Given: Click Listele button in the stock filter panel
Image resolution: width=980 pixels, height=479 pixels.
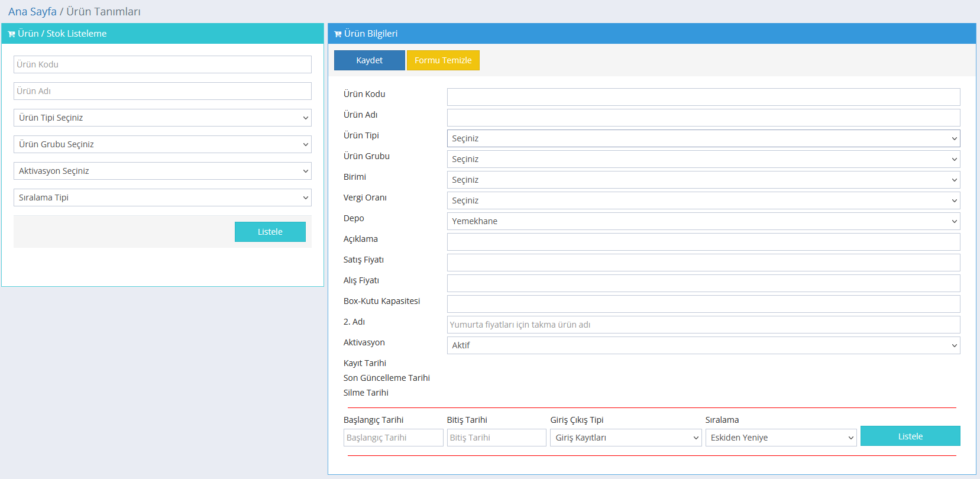Looking at the screenshot, I should [x=270, y=232].
